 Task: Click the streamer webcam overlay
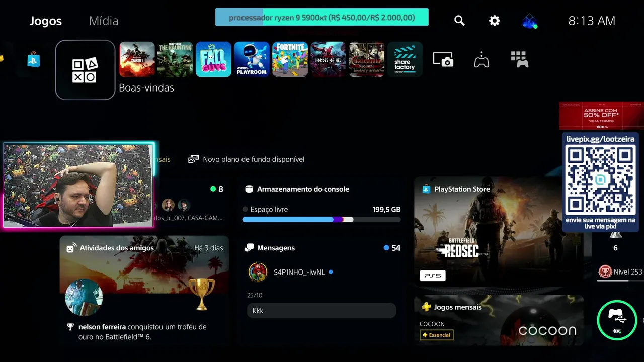[x=79, y=185]
